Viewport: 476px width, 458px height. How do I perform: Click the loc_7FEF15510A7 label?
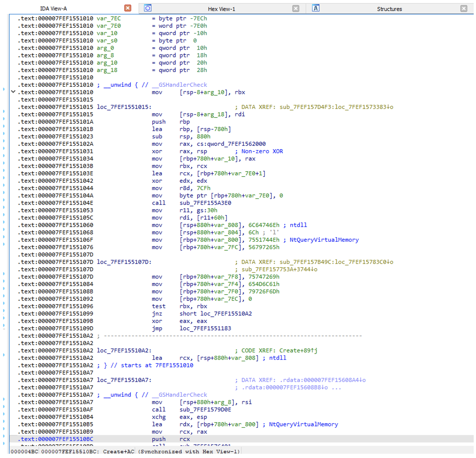click(x=124, y=380)
